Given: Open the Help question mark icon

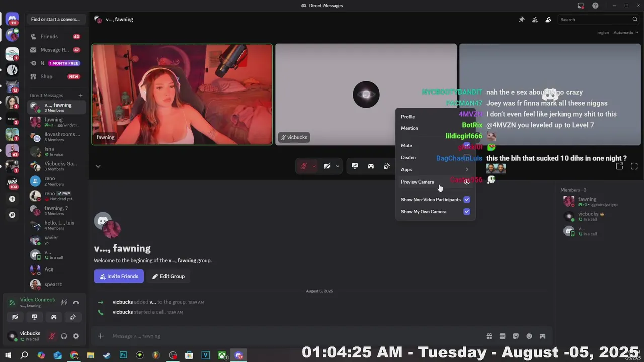Looking at the screenshot, I should 596,6.
